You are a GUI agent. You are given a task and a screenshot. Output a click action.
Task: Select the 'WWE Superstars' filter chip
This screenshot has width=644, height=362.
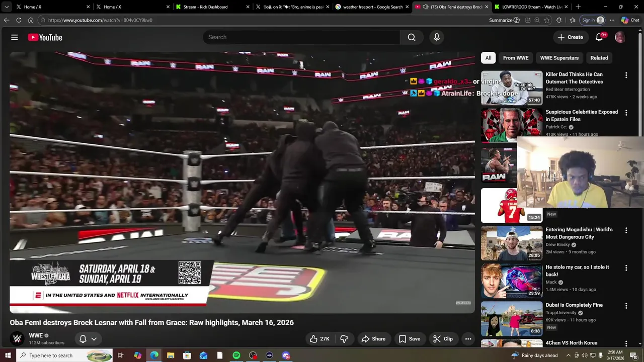click(559, 58)
